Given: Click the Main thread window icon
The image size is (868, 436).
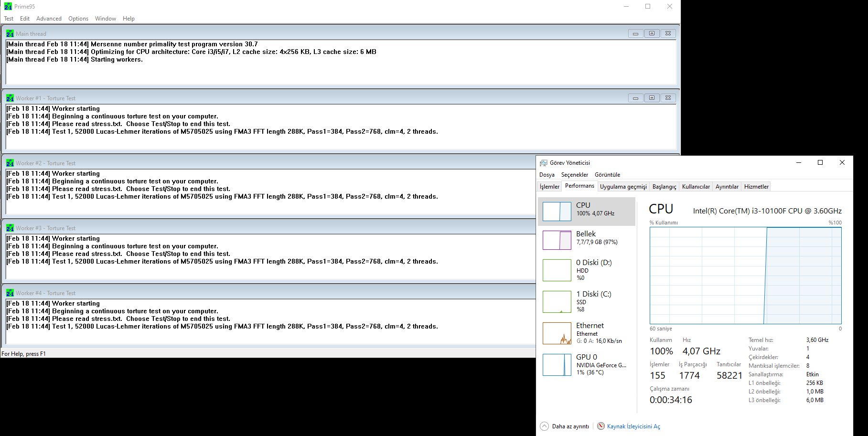Looking at the screenshot, I should pyautogui.click(x=10, y=33).
